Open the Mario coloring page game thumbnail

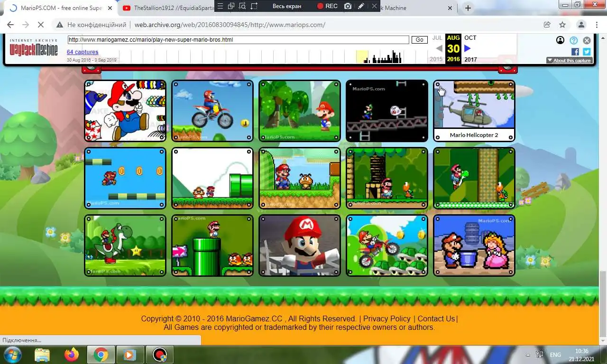(125, 111)
